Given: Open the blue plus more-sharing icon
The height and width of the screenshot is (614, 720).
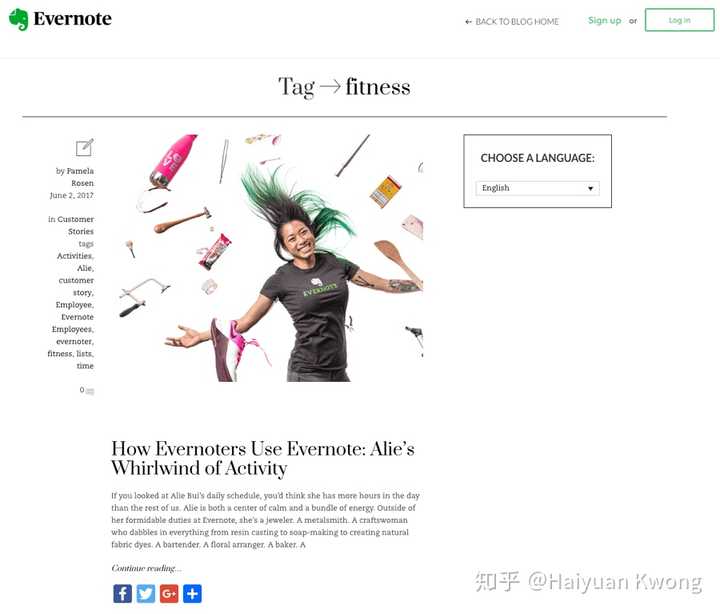Looking at the screenshot, I should coord(192,593).
